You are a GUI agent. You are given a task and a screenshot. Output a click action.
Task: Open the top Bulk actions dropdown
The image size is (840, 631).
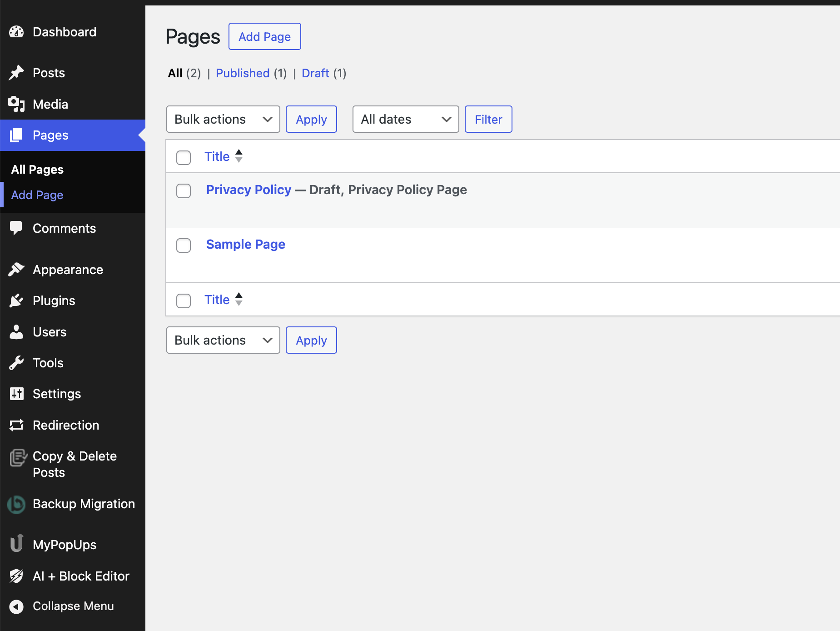point(223,119)
